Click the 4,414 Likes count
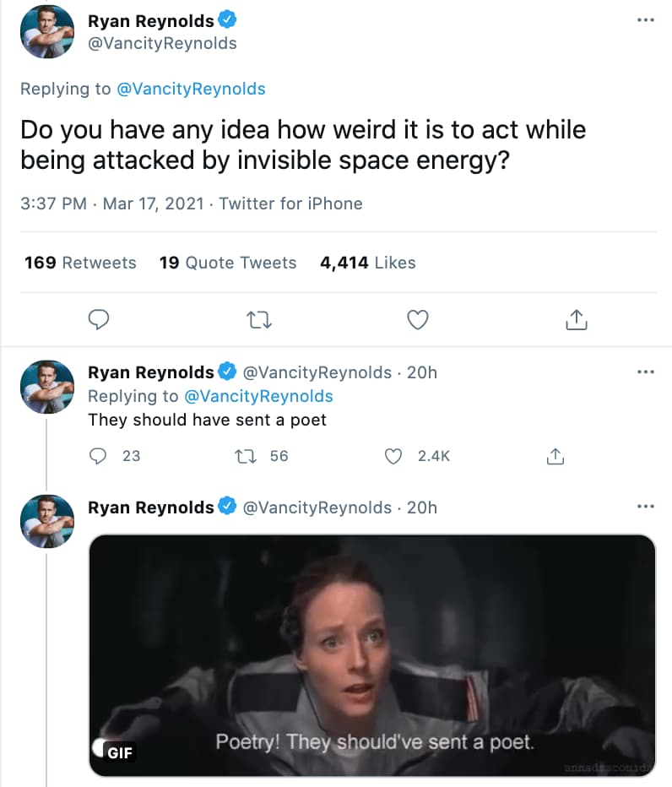Image resolution: width=672 pixels, height=787 pixels. point(368,263)
